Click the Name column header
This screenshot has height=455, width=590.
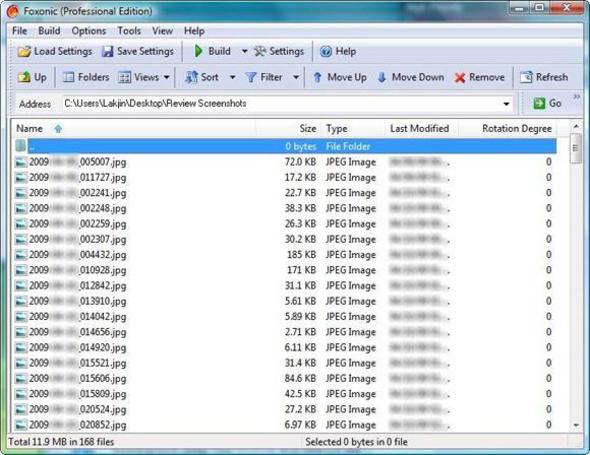coord(134,129)
